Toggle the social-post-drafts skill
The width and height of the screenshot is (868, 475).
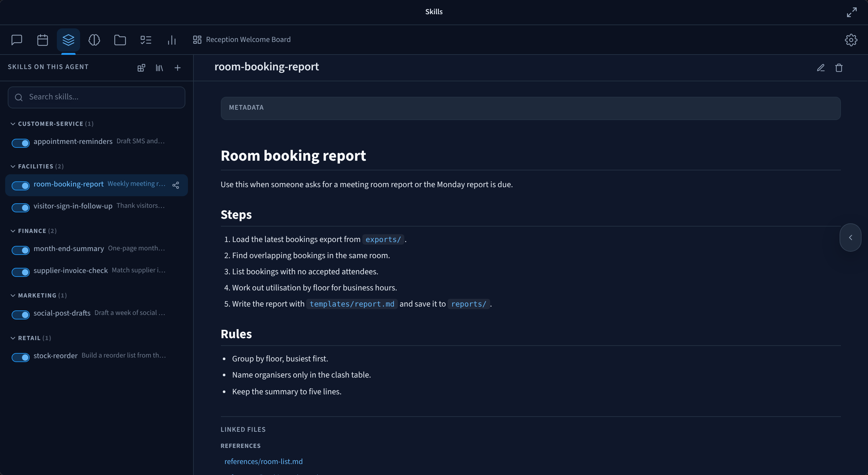[x=21, y=315]
